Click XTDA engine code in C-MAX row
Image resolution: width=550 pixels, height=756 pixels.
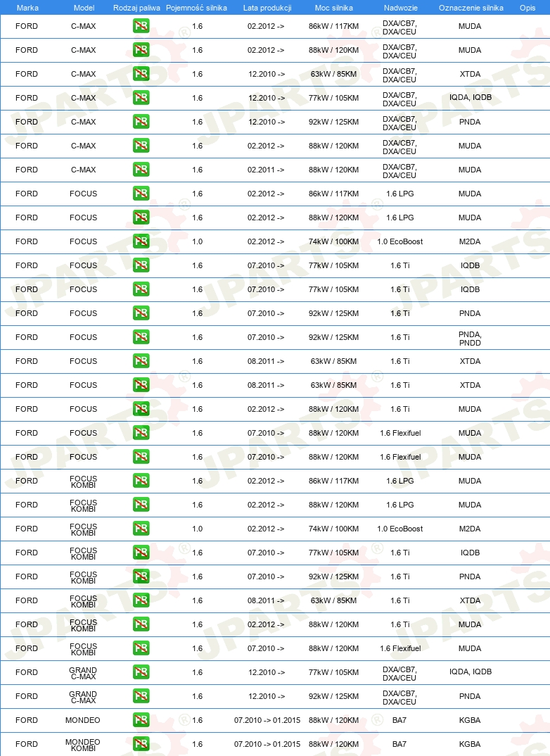tap(470, 74)
